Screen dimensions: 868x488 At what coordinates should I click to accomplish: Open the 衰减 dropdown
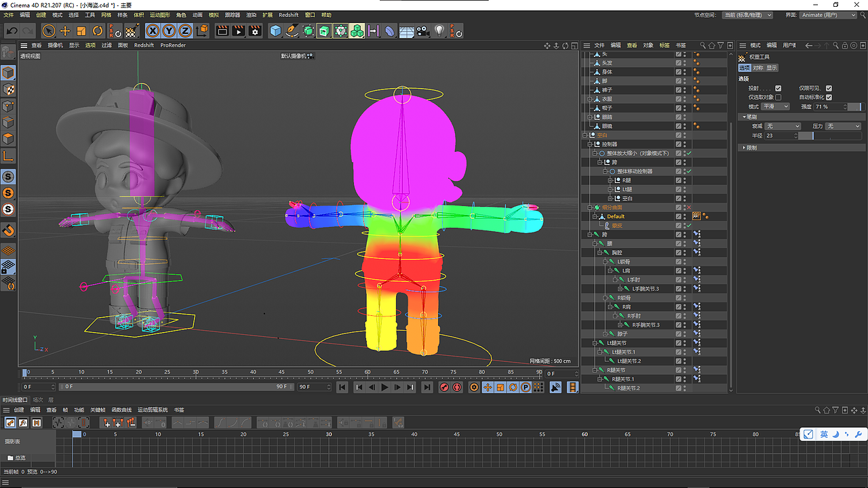tap(783, 127)
